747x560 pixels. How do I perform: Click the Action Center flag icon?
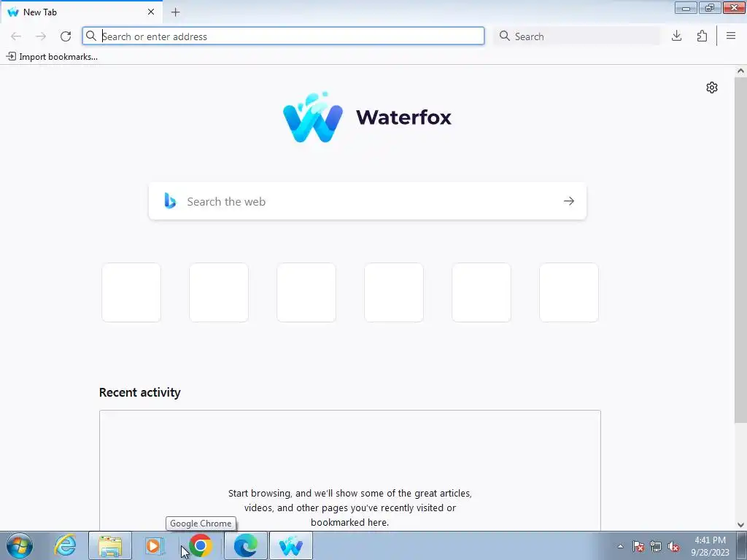tap(638, 546)
